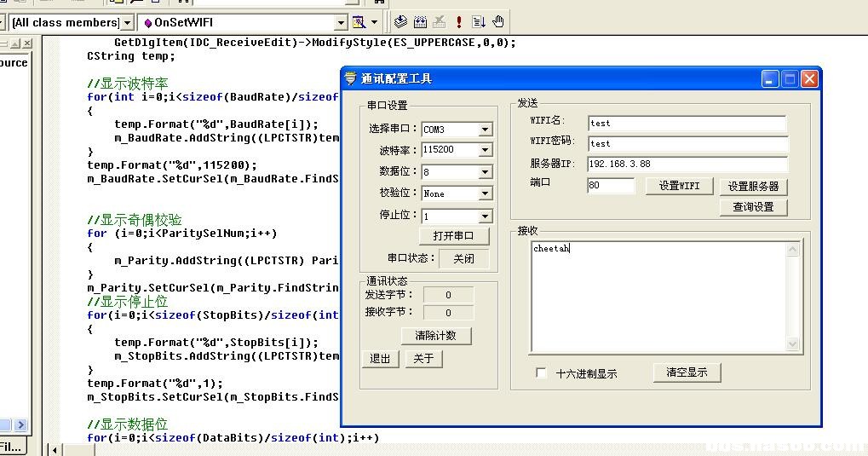Expand the 校验位 None dropdown
Viewport: 868px width, 456px height.
[x=485, y=193]
